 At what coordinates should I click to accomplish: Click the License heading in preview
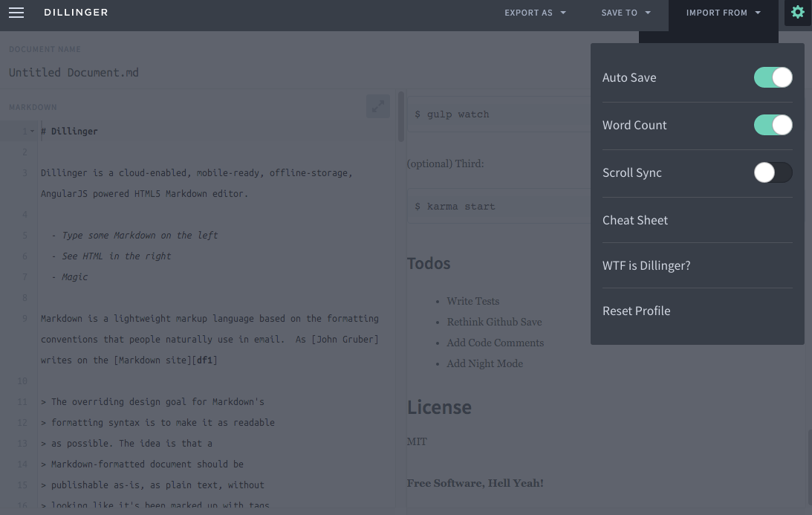[x=438, y=407]
